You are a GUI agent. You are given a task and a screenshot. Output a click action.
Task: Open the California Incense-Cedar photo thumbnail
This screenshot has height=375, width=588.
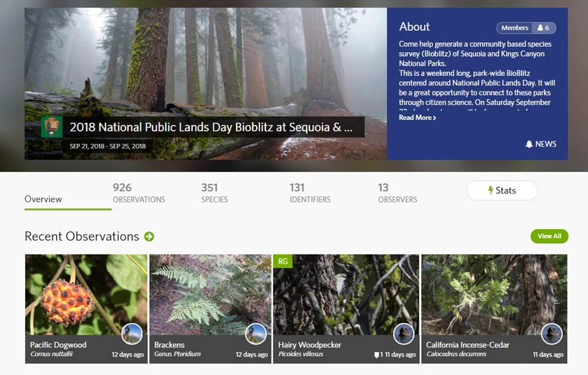pyautogui.click(x=494, y=295)
